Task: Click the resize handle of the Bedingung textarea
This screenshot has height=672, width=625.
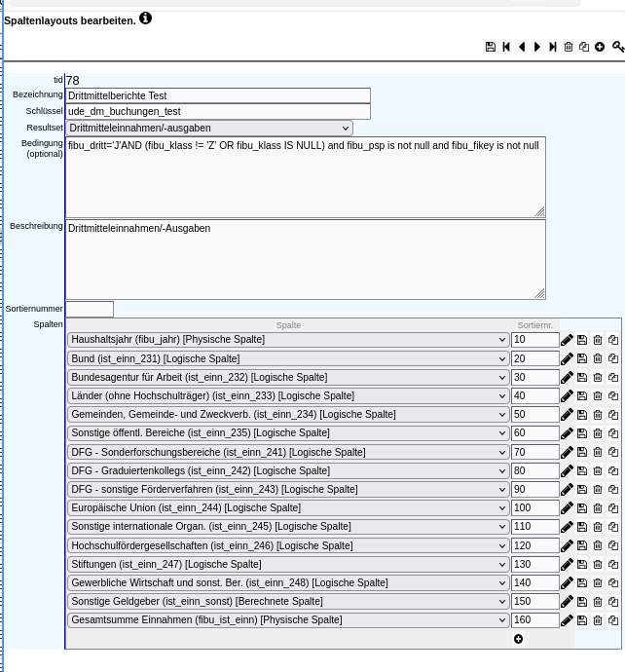Action: (540, 211)
